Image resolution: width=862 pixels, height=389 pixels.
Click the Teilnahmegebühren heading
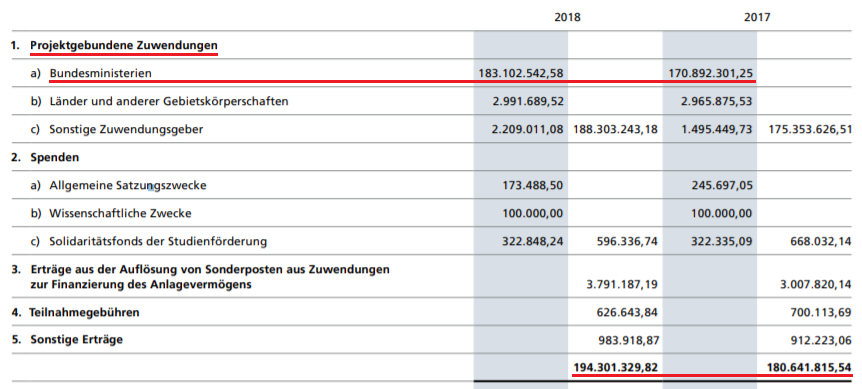point(84,313)
